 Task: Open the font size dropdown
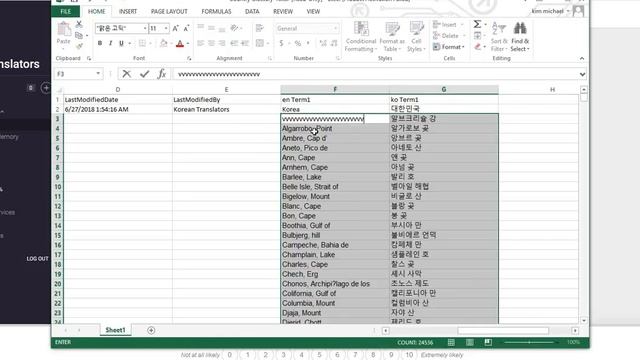166,28
